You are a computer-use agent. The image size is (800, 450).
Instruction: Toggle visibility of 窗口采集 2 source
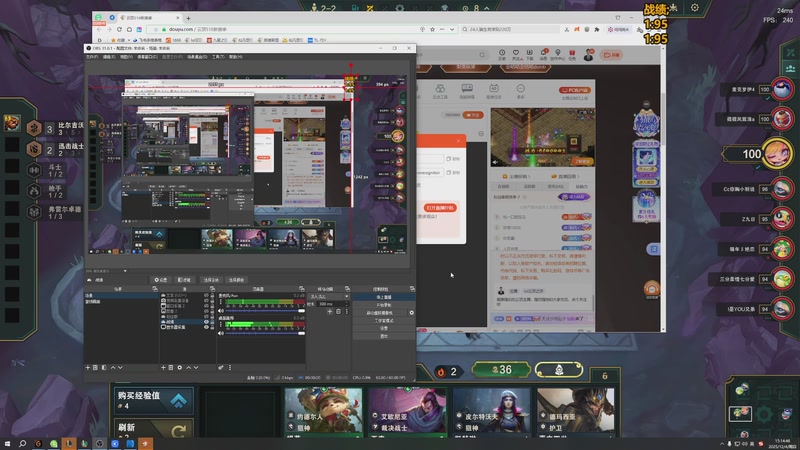pyautogui.click(x=206, y=306)
